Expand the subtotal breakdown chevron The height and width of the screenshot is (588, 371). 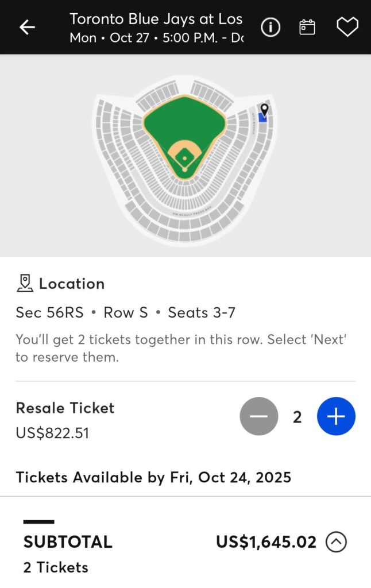pos(336,541)
